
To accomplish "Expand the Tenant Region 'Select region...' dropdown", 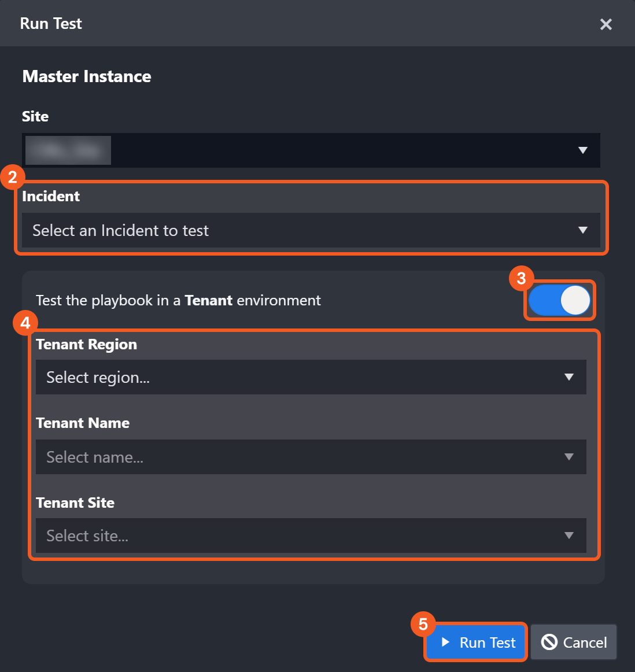I will click(x=301, y=377).
